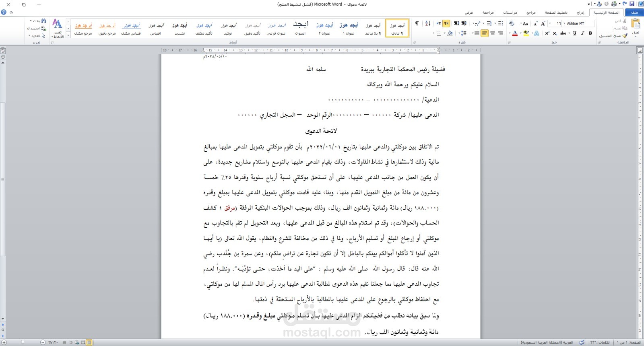644x346 pixels.
Task: Click the Font Color red A swatch
Action: point(514,33)
